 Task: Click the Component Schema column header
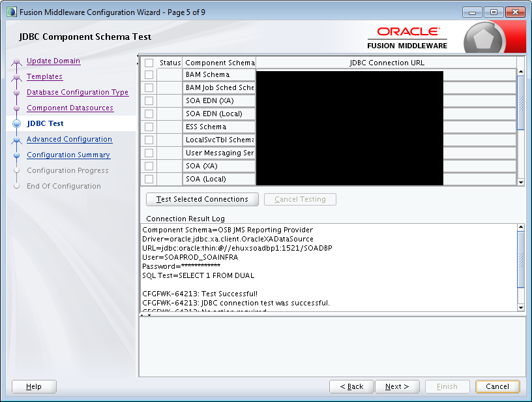pos(219,62)
